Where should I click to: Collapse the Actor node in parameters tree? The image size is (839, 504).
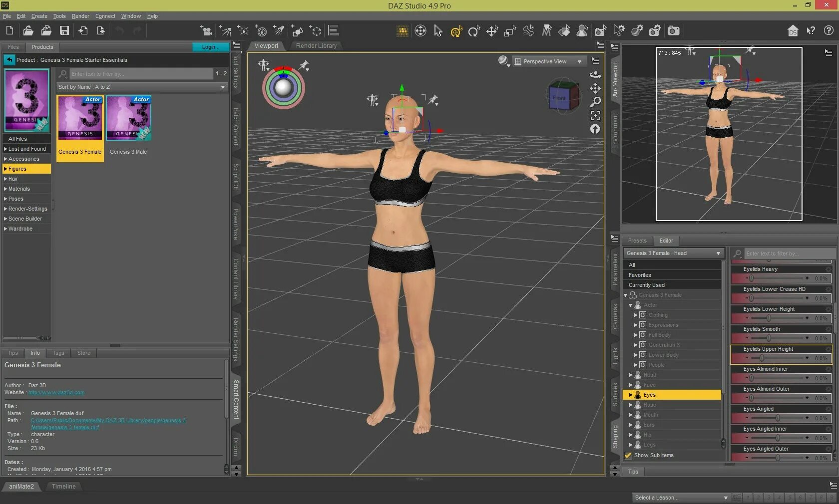(x=631, y=305)
